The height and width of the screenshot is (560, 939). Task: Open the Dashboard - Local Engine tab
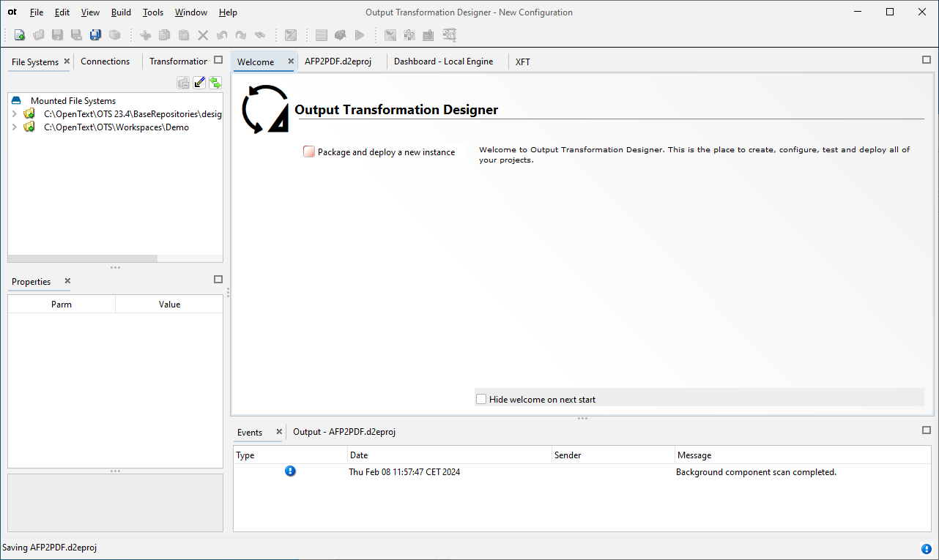tap(444, 61)
